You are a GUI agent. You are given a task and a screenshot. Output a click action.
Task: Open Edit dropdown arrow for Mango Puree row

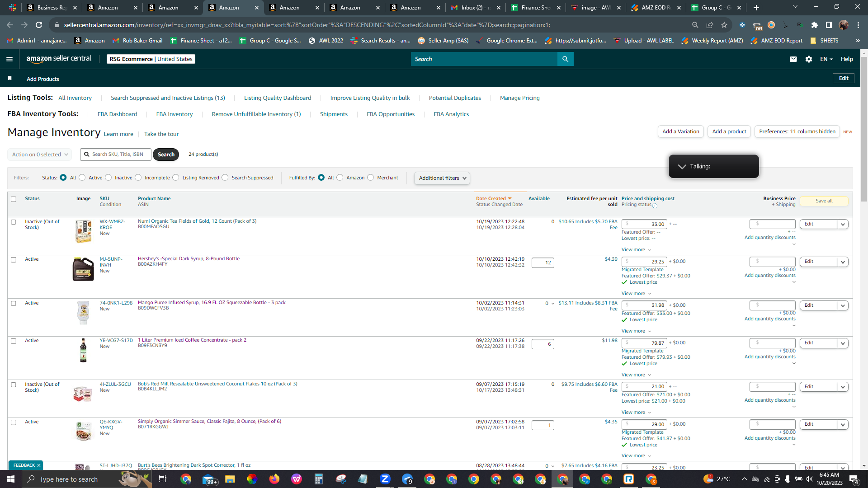click(843, 305)
